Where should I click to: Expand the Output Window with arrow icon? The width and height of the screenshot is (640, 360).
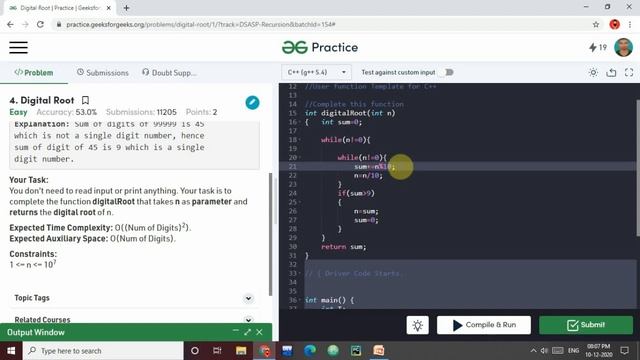(247, 332)
